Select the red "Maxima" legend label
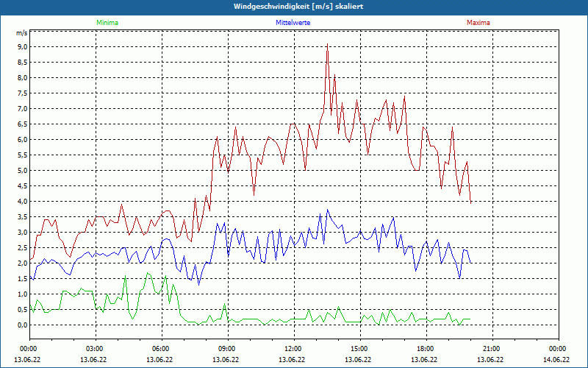The image size is (588, 368). pos(478,23)
